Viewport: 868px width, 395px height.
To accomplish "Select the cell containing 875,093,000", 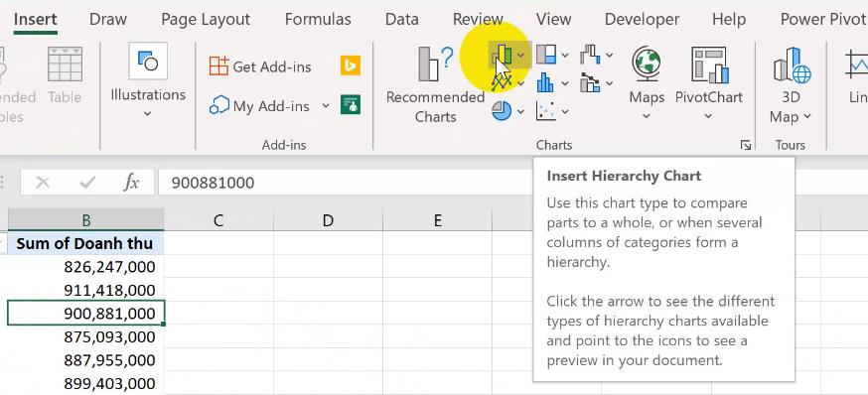I will point(85,336).
